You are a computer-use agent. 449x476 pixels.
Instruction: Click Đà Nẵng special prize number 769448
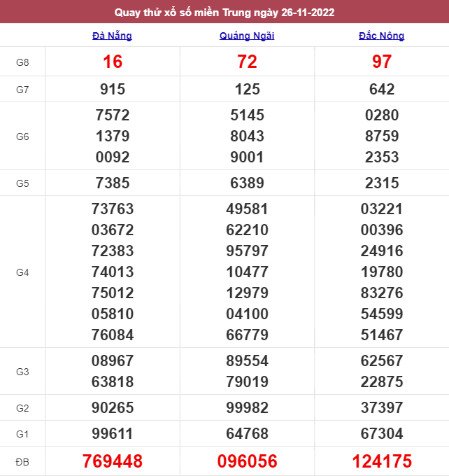[113, 461]
